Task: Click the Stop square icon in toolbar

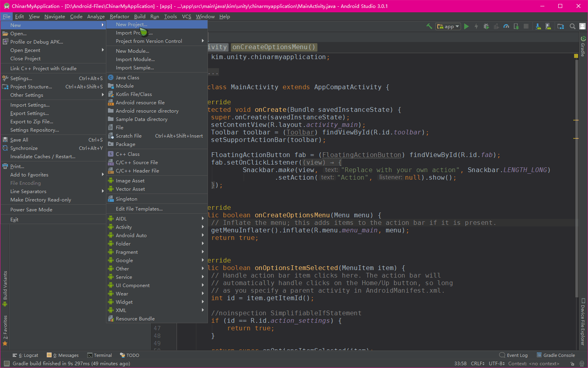Action: tap(526, 26)
